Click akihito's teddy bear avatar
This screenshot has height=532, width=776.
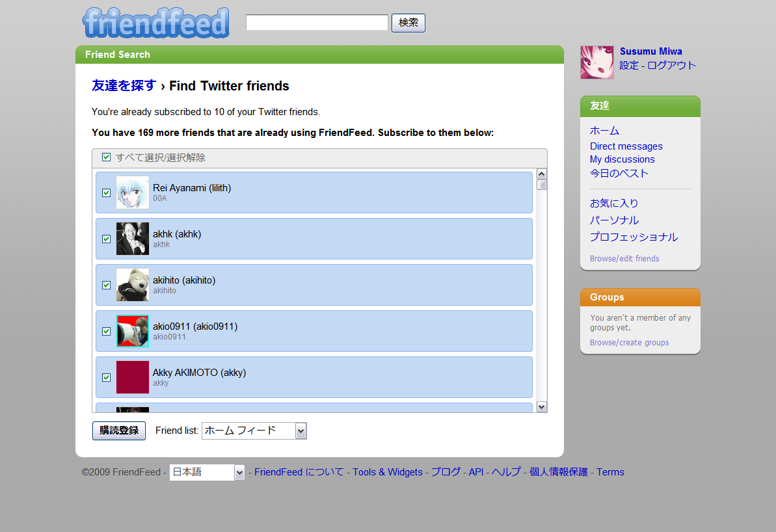133,285
